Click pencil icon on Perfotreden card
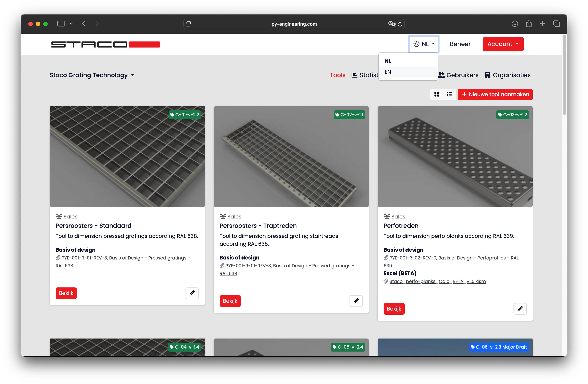The image size is (588, 384). coord(520,309)
